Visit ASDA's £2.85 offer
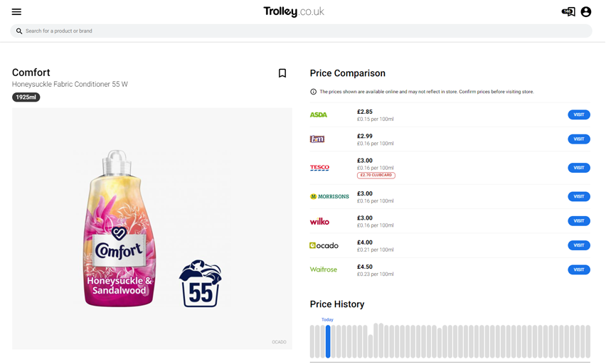This screenshot has height=364, width=606. pos(578,114)
